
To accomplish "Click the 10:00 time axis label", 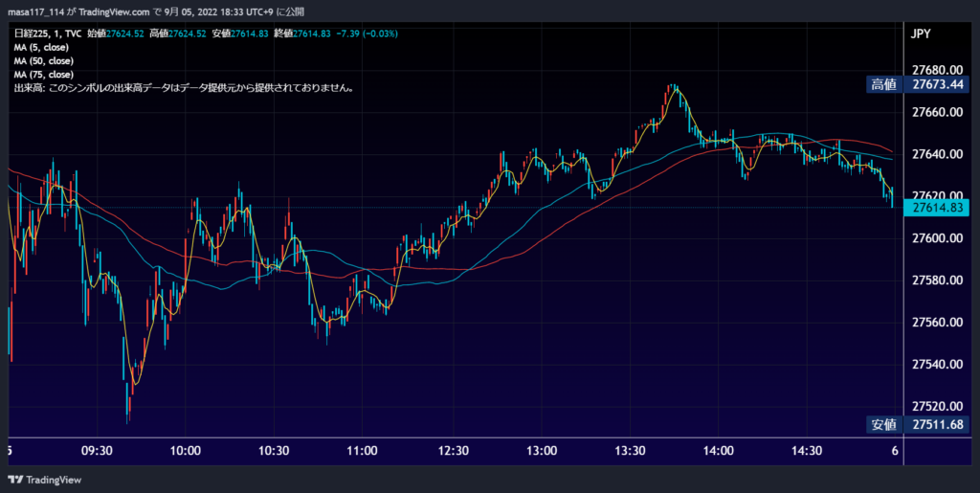I will tap(186, 451).
